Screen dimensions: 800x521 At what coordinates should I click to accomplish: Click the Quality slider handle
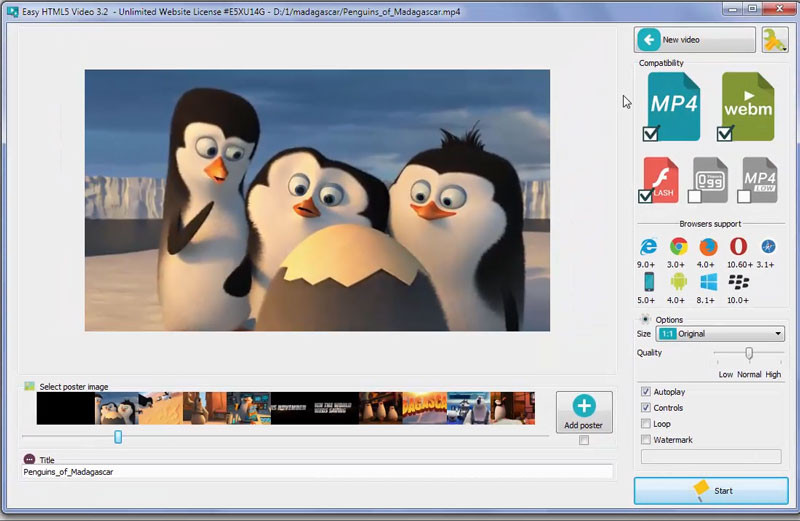(x=748, y=353)
